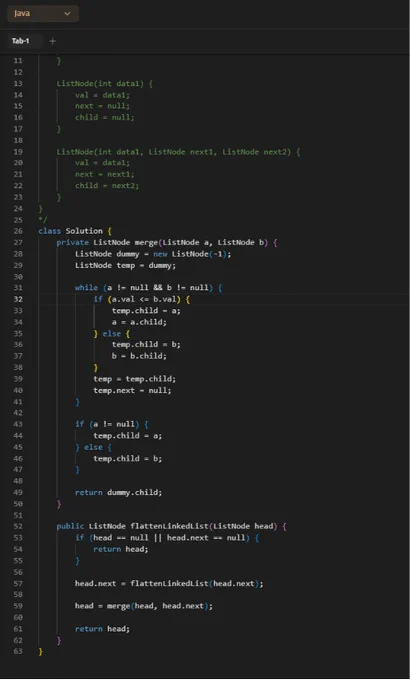
Task: Click 'temp.child = a;' on line 44
Action: [x=128, y=435]
